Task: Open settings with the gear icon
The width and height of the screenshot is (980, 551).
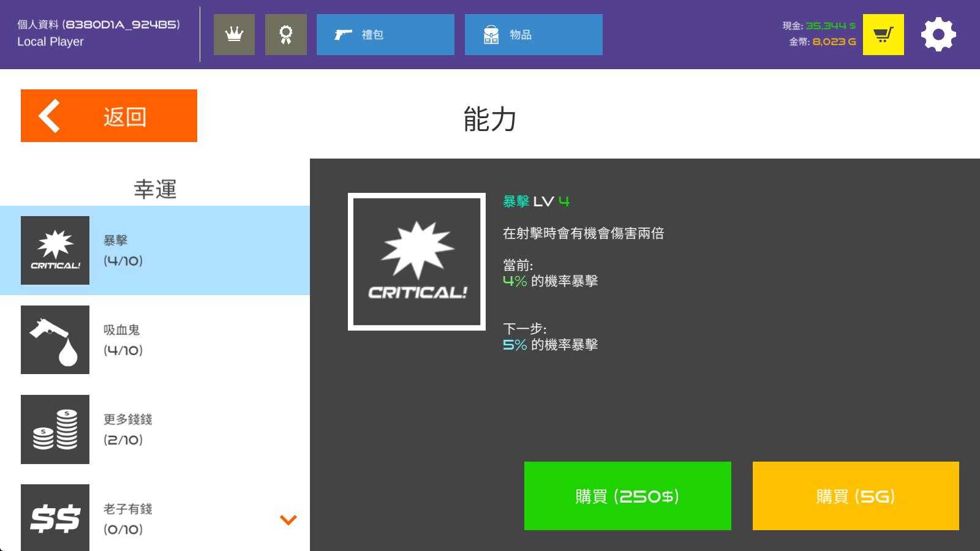Action: point(938,35)
